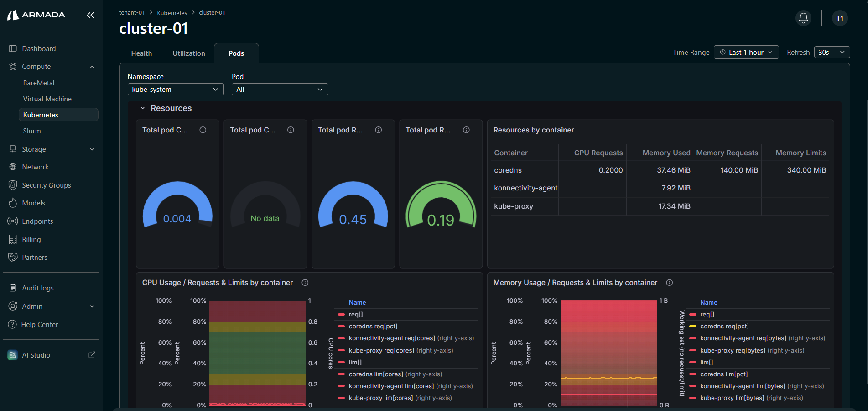Click the lim[] swatch in the Memory legend
Image resolution: width=868 pixels, height=411 pixels.
693,363
